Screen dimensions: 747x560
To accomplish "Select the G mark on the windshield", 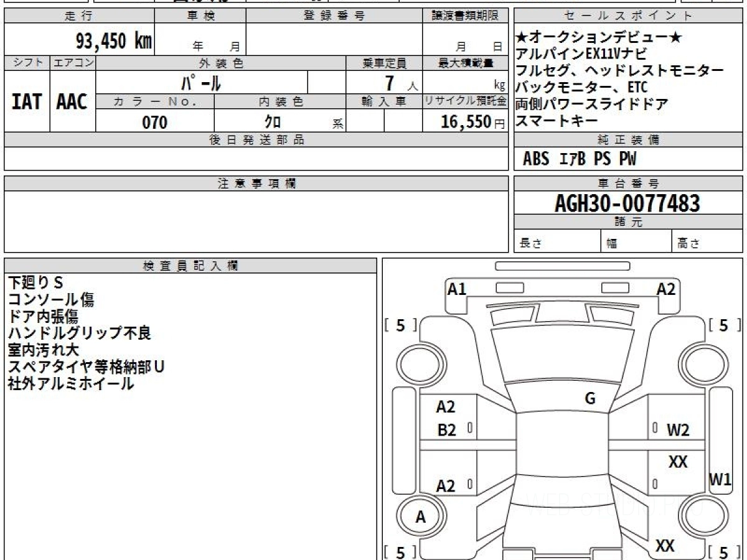I will [590, 399].
